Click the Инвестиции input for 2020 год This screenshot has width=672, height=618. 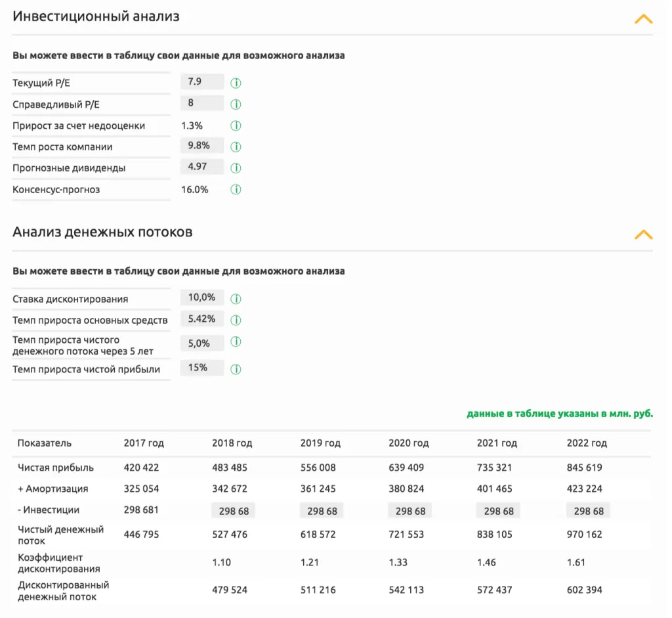tap(410, 511)
